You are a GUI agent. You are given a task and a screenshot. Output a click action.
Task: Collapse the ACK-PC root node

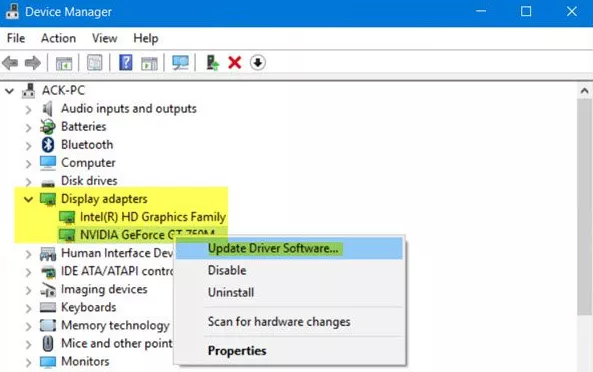[x=9, y=91]
